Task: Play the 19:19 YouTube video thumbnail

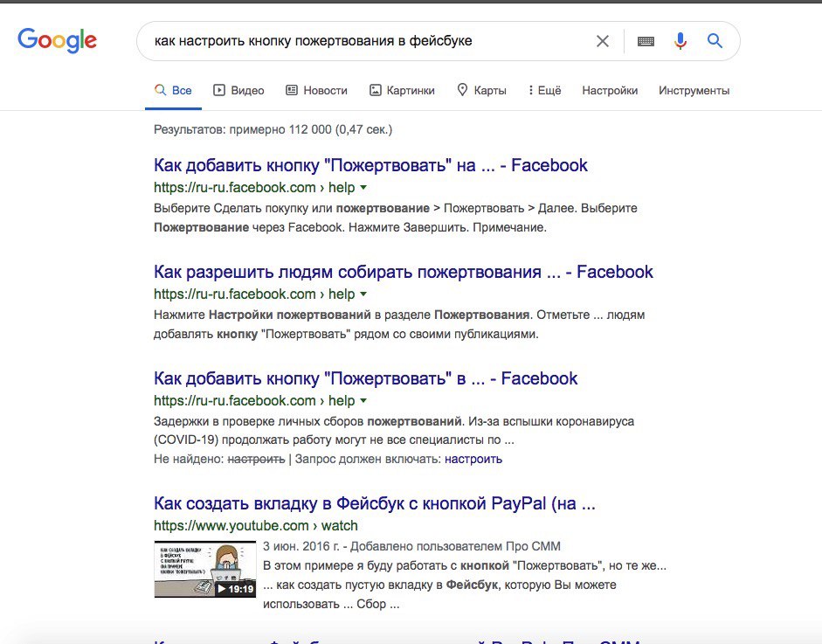Action: 205,569
